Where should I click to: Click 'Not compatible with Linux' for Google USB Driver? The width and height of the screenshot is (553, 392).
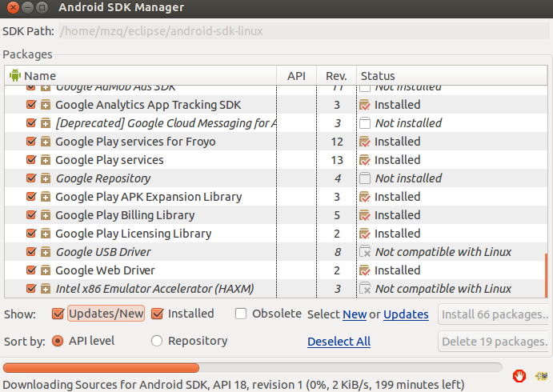(443, 252)
